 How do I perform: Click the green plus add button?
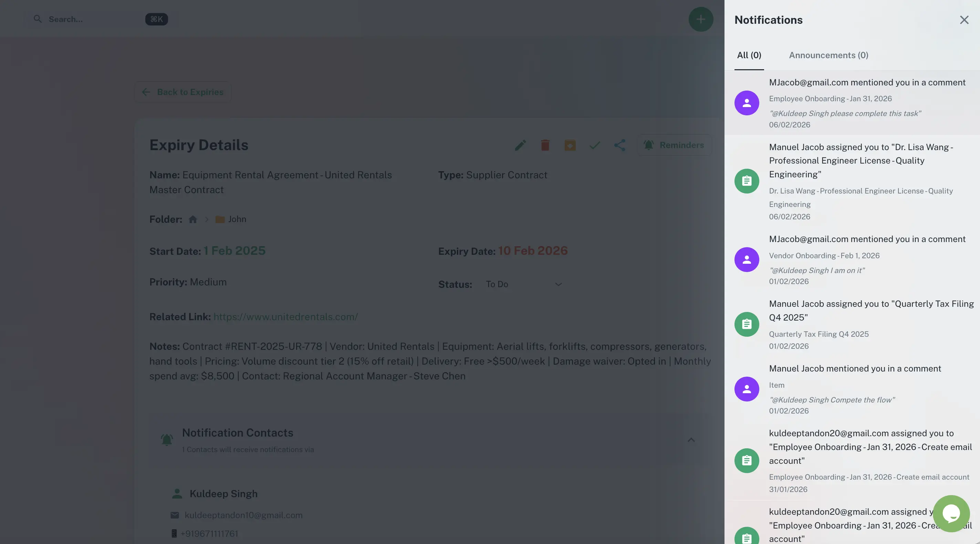coord(701,19)
